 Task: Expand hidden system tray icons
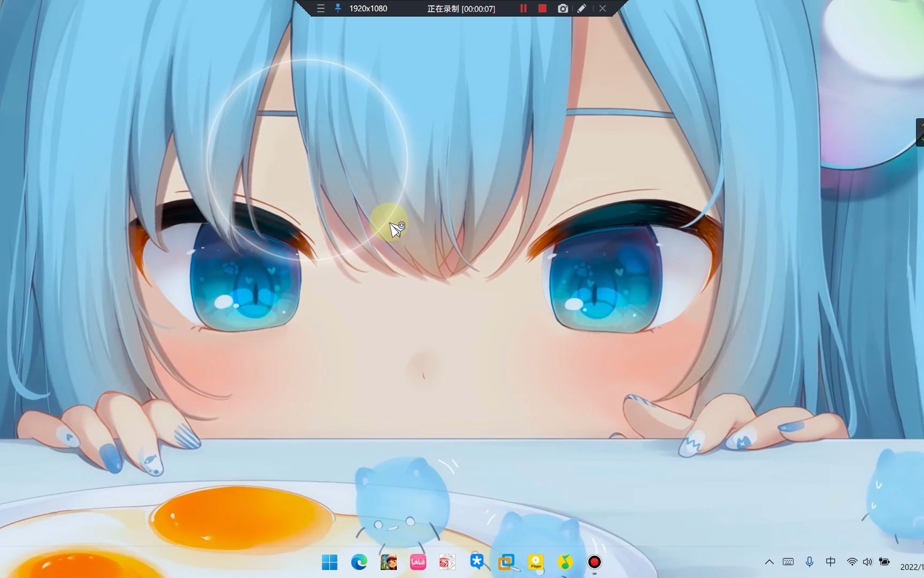tap(769, 562)
